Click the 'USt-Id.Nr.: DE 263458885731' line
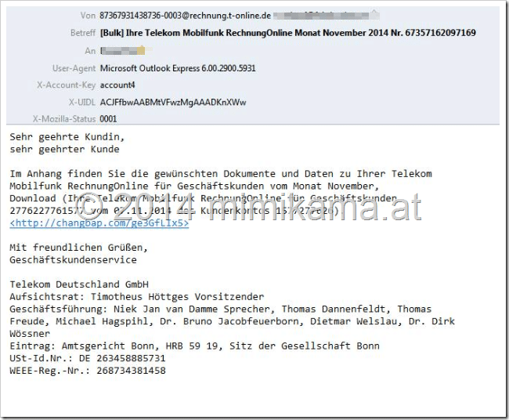This screenshot has width=509, height=420. point(88,358)
